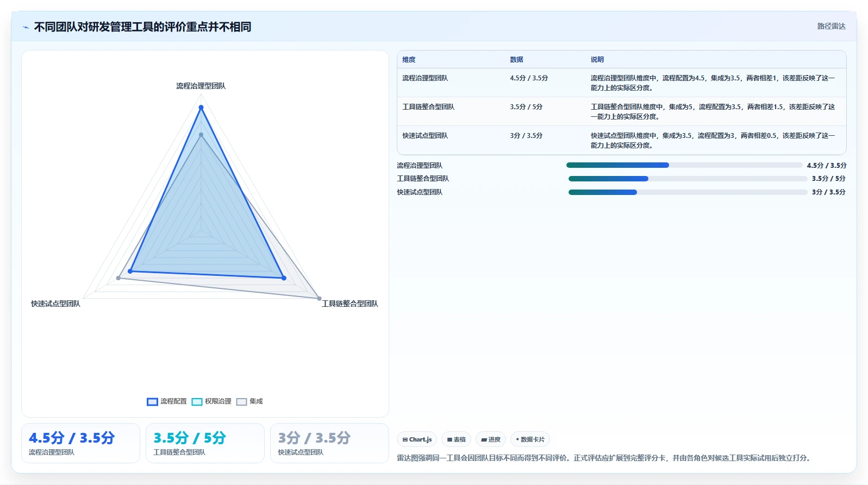
Task: Click the 流程治理型团队 label beside the progress bar
Action: pyautogui.click(x=420, y=166)
